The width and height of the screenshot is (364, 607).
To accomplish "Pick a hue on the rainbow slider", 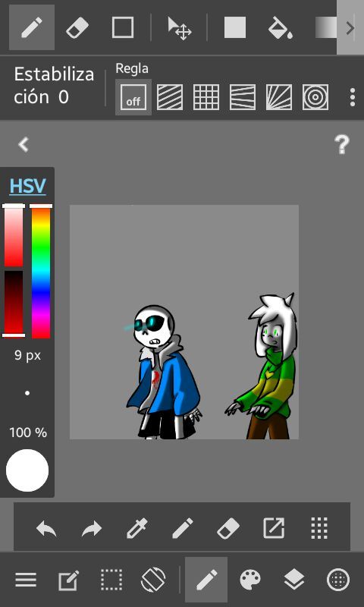I will 41,272.
